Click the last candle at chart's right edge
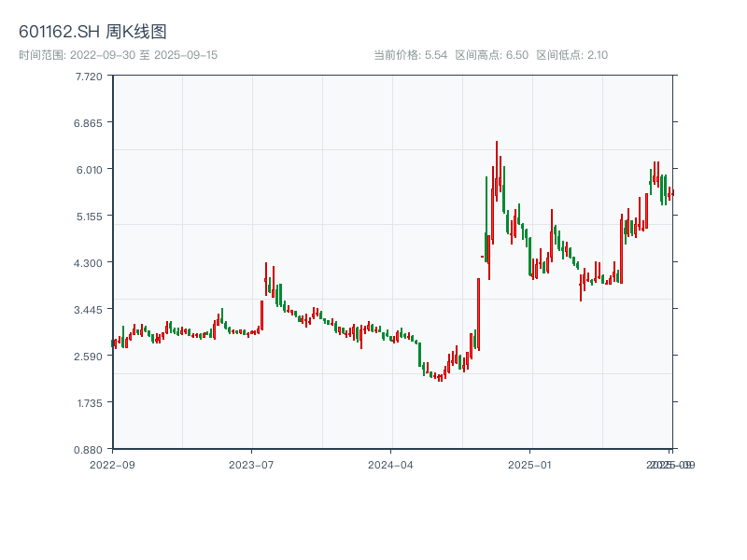Screen dimensions: 747x560 pos(672,192)
